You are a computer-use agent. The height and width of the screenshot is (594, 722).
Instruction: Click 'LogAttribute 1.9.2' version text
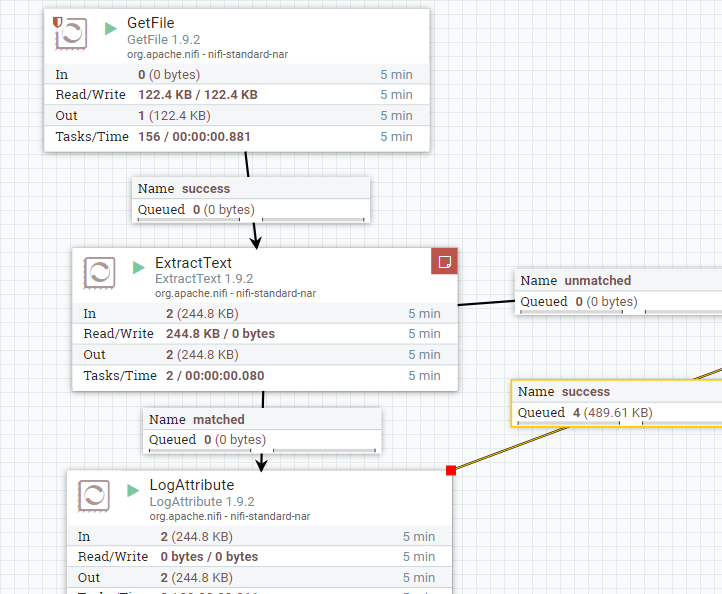coord(202,501)
